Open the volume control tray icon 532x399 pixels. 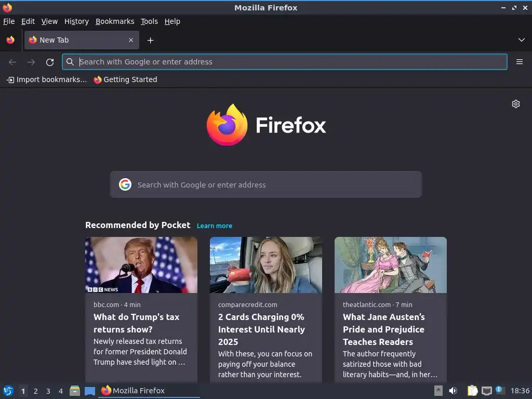tap(453, 391)
